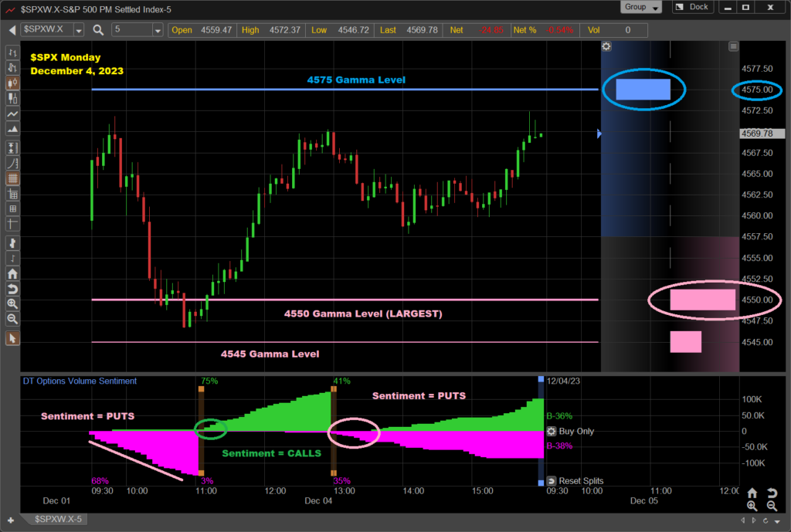Screen dimensions: 791x532
Task: Click the Dock button in title bar
Action: (691, 7)
